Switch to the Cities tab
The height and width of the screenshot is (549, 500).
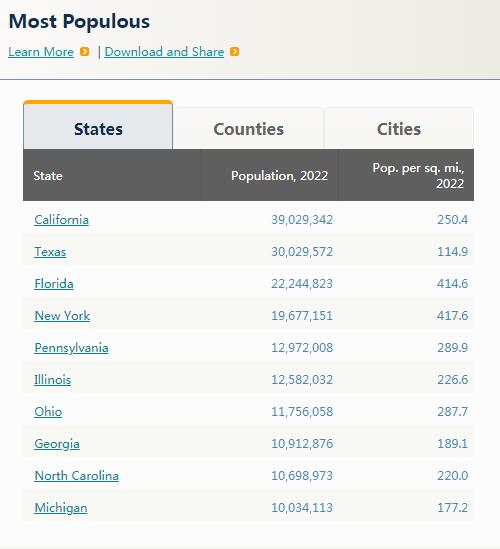[399, 129]
